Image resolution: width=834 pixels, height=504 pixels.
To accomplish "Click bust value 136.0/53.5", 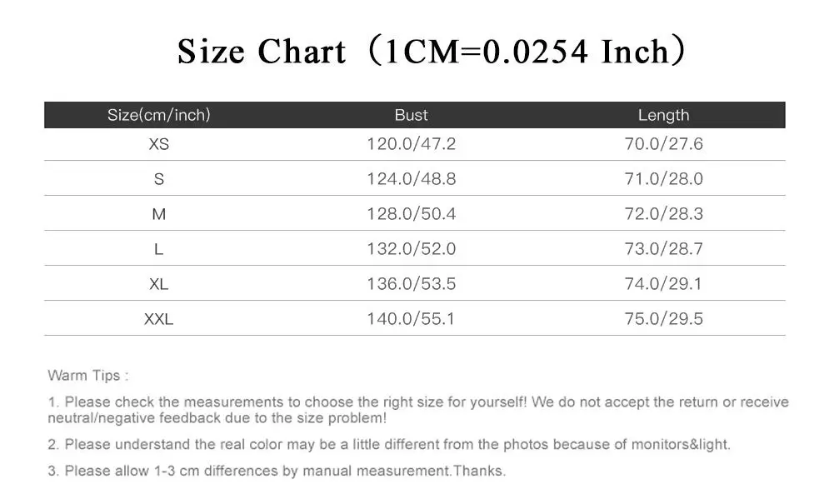I will (411, 284).
